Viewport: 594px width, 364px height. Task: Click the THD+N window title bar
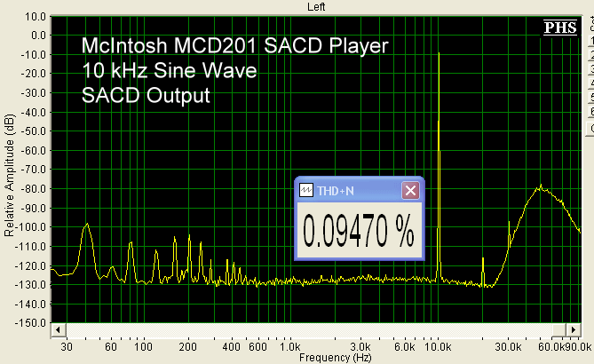click(x=355, y=190)
